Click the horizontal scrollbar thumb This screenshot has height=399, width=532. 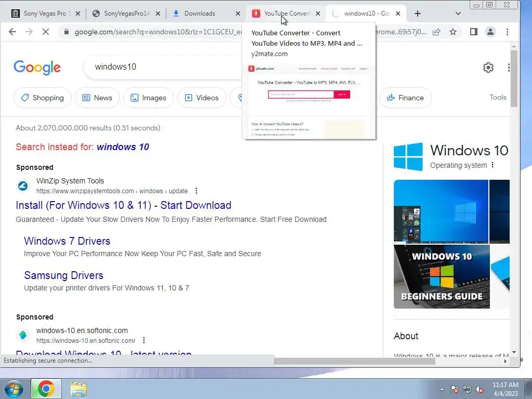(354, 362)
